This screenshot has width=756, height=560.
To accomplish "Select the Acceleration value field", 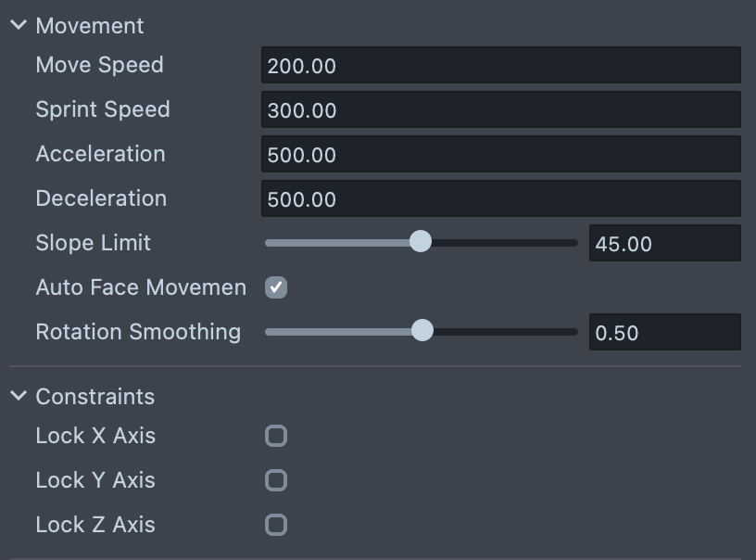I will tap(500, 155).
